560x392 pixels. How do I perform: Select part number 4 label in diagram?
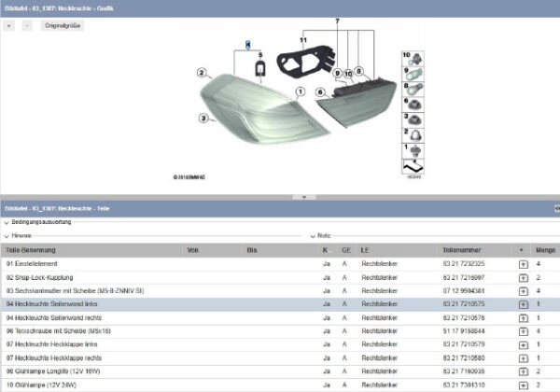tap(248, 45)
